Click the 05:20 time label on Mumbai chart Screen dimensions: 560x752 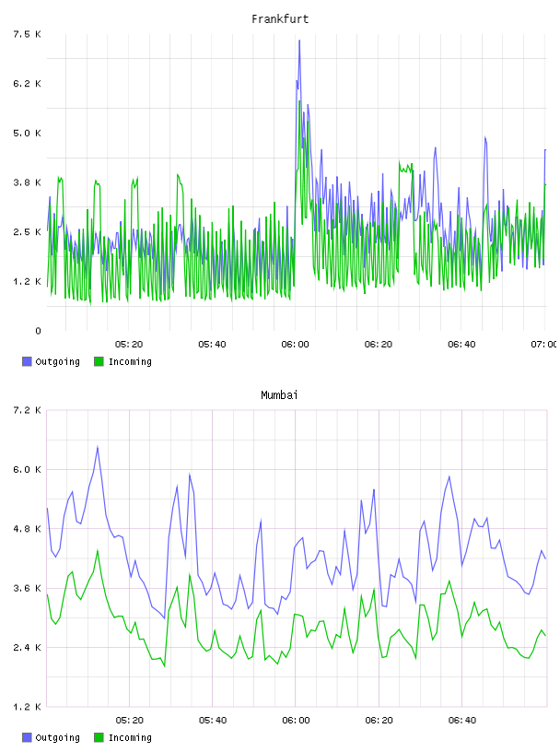[x=130, y=720]
